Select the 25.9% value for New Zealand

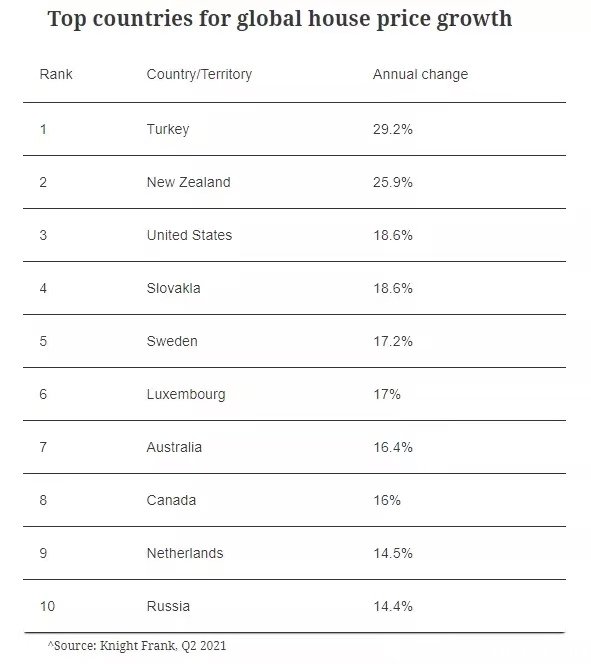click(392, 182)
